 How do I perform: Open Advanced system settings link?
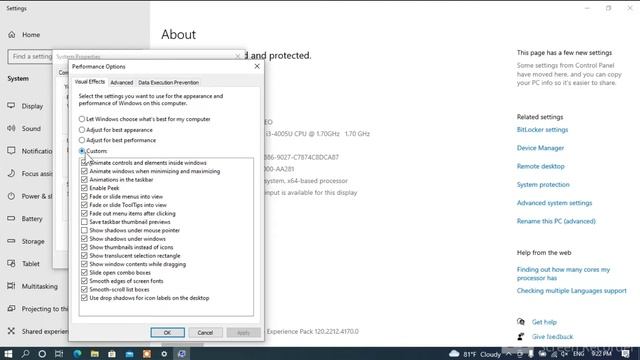point(554,203)
